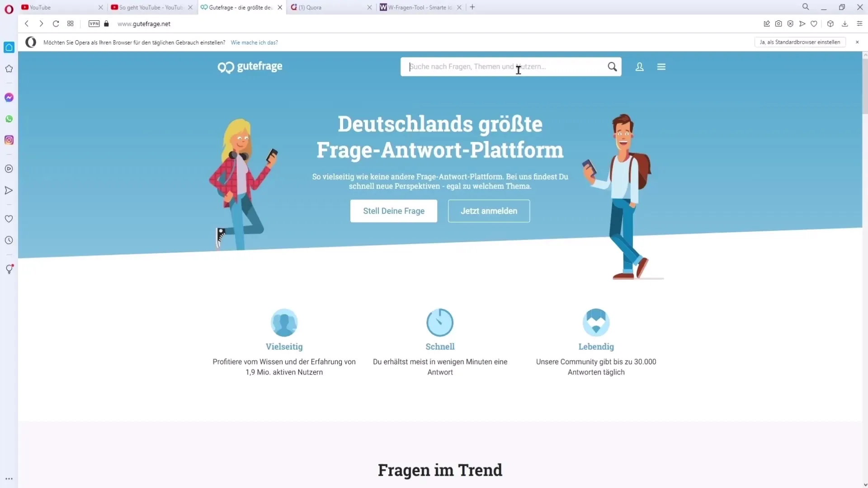
Task: Click the hamburger menu icon
Action: [x=661, y=66]
